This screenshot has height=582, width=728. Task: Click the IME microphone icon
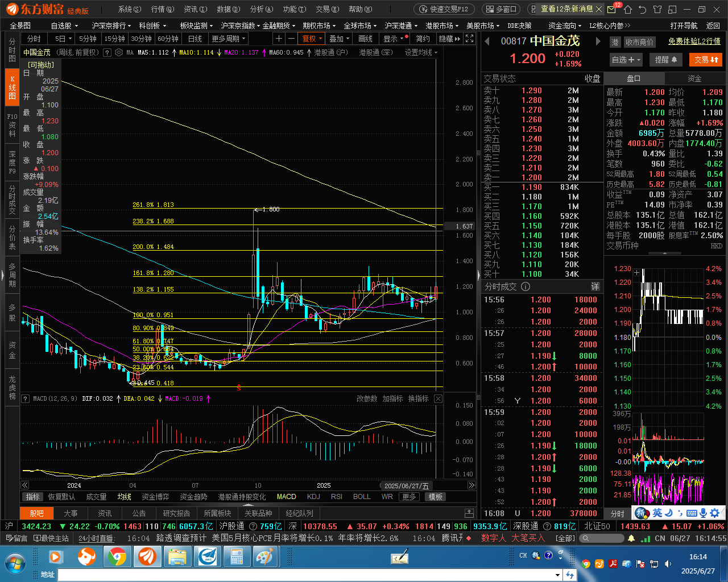click(703, 513)
